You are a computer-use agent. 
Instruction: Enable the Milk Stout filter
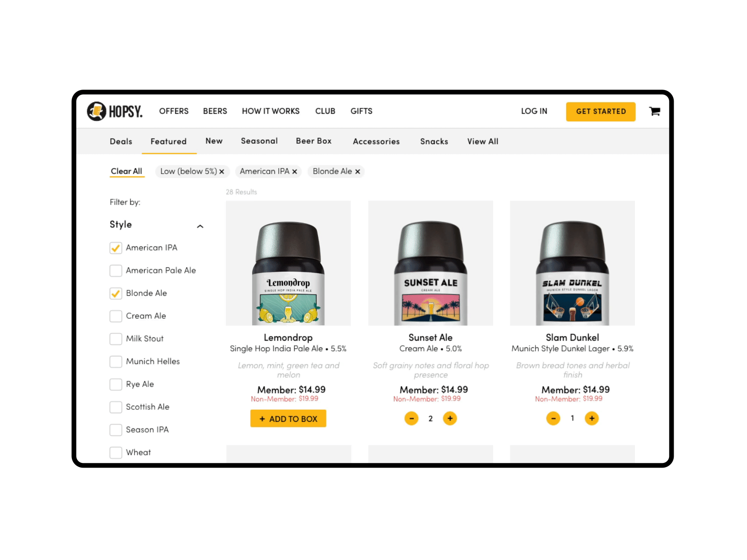click(116, 339)
